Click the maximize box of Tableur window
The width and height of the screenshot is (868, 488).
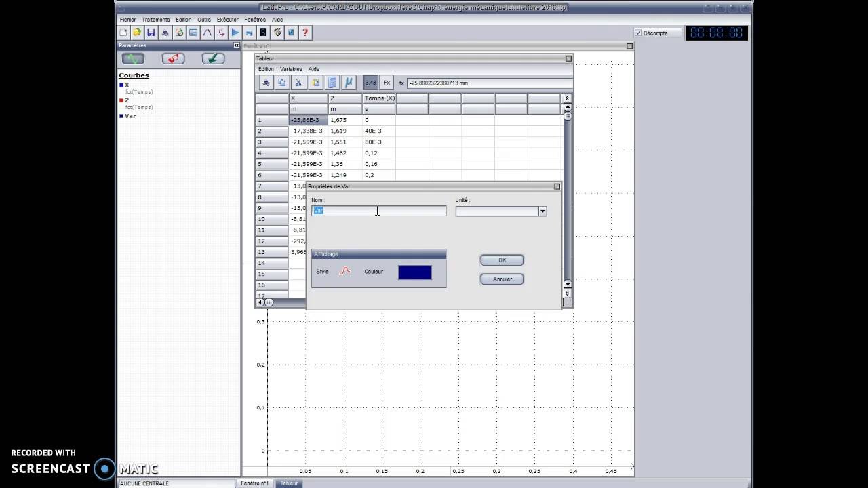568,58
